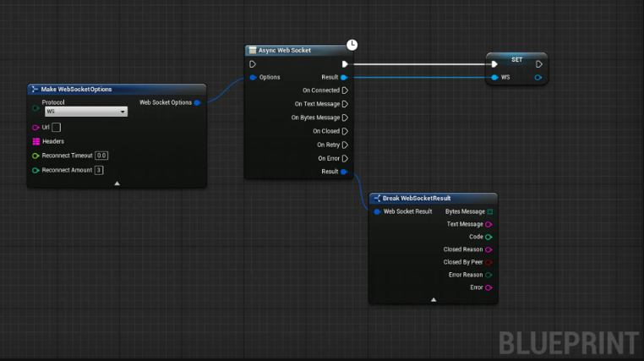Click the Protocol input pin

pos(35,108)
